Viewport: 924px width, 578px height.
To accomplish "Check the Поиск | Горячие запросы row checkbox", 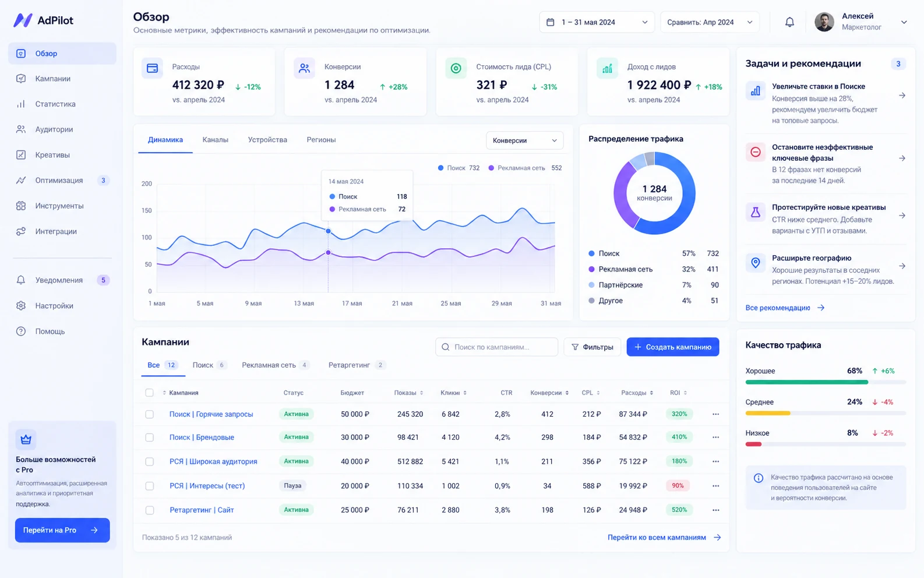I will tap(150, 414).
